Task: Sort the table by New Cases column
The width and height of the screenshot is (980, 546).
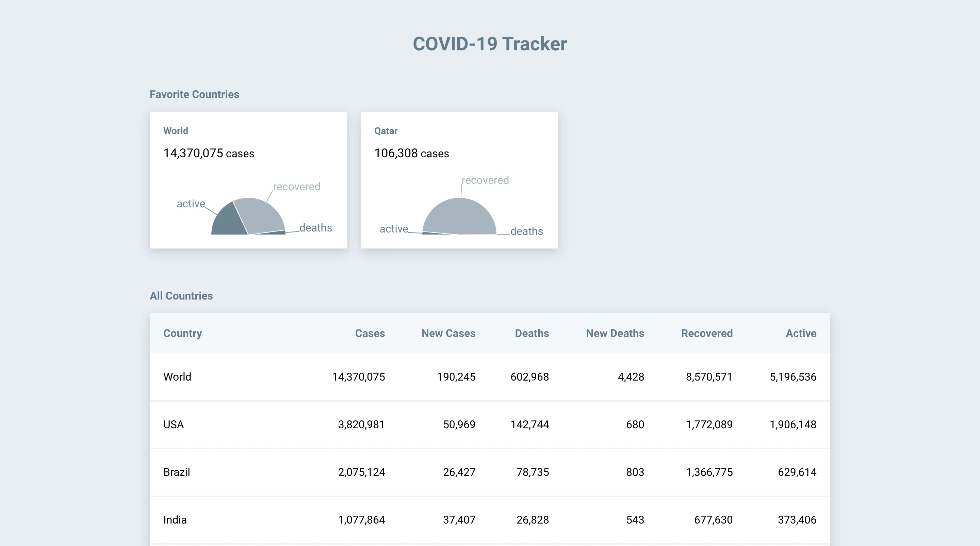Action: click(x=448, y=333)
